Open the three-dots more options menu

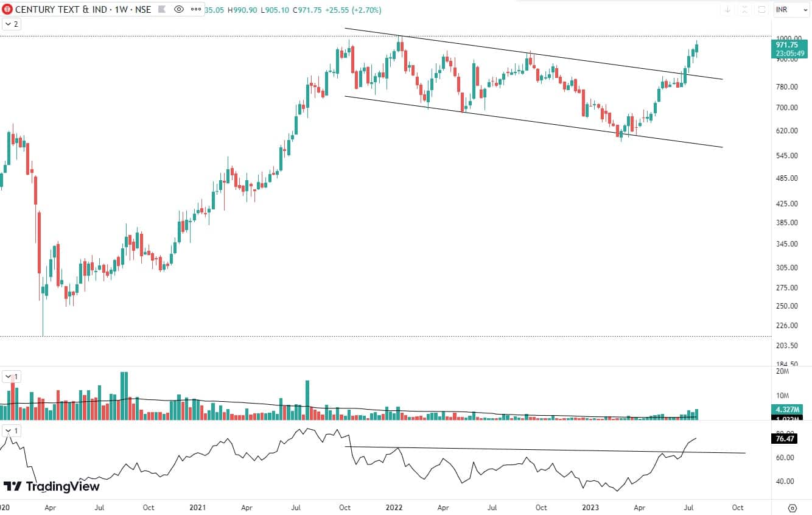tap(195, 9)
